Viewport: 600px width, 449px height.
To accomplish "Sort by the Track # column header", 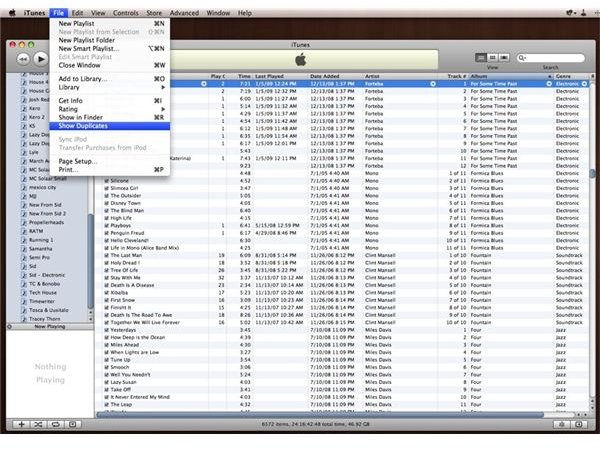I will [x=453, y=77].
